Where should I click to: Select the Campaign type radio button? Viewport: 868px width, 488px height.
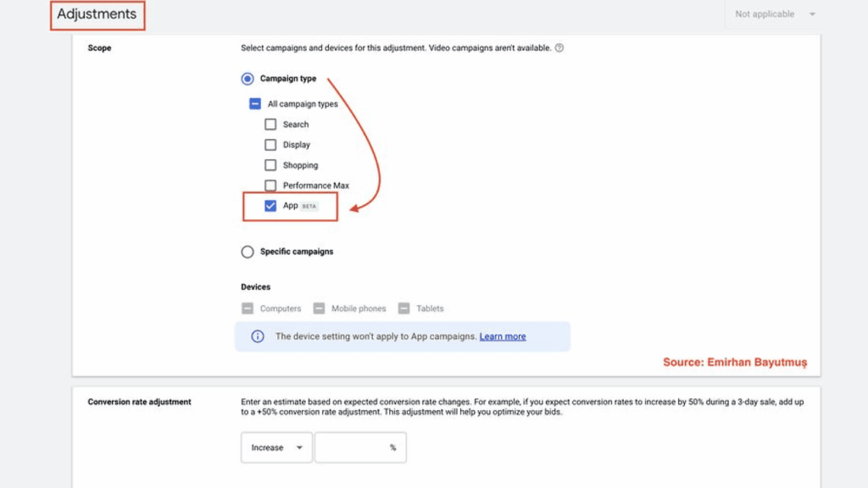point(248,79)
